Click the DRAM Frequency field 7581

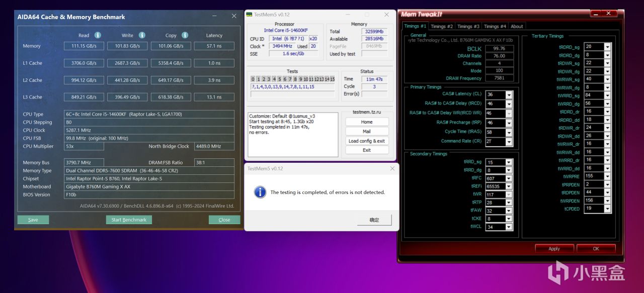[499, 78]
